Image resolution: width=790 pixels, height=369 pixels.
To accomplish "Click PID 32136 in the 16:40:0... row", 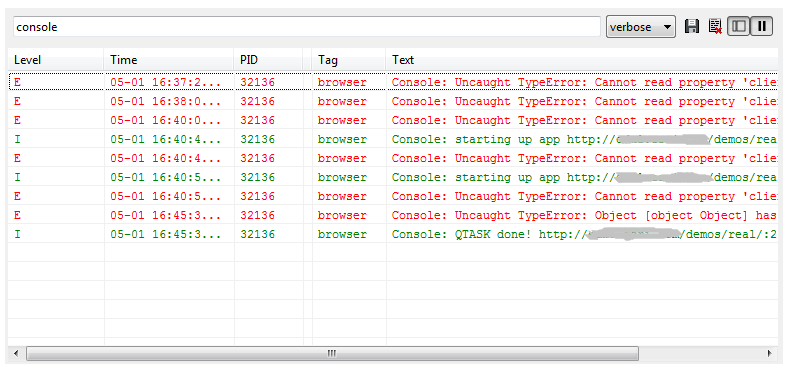I will click(257, 120).
